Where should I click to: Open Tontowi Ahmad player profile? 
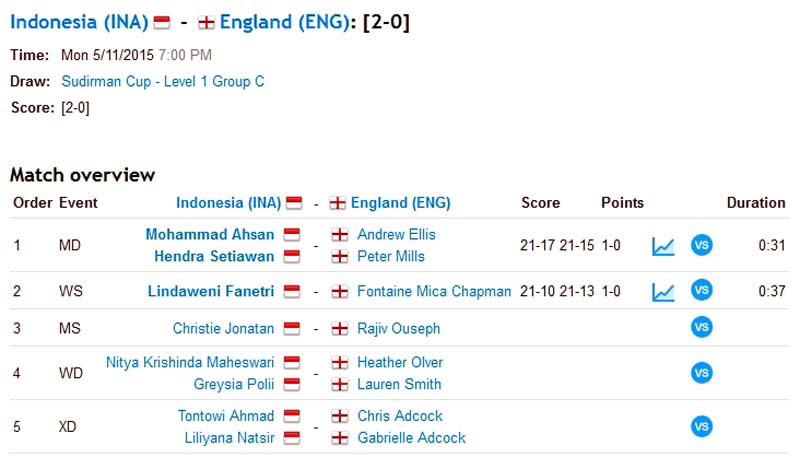[226, 416]
